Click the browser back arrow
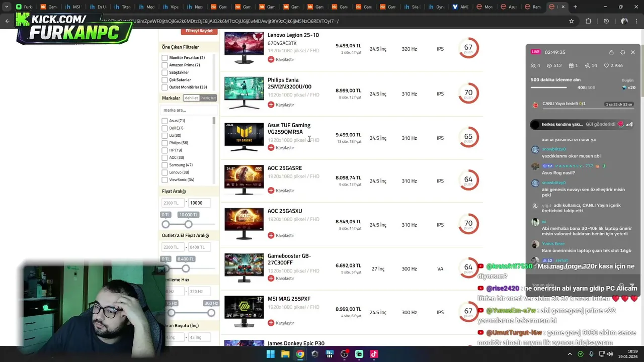The height and width of the screenshot is (362, 644). [x=7, y=21]
